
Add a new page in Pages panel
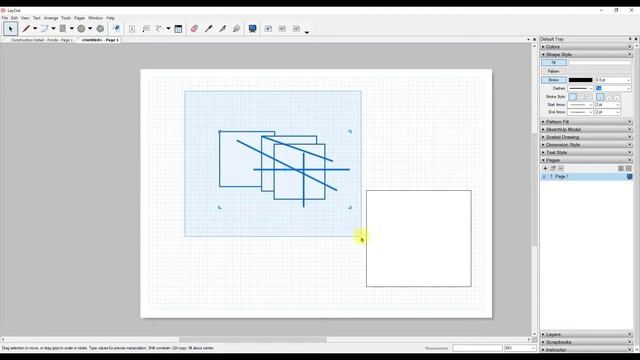[x=545, y=168]
